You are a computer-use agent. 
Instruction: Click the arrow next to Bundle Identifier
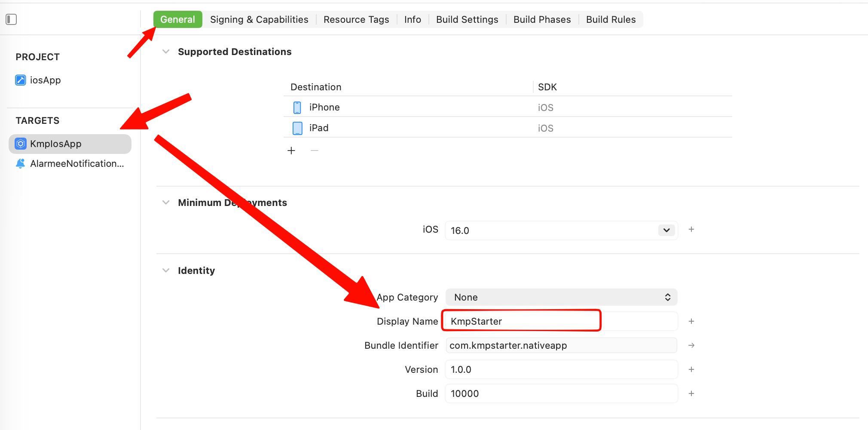pos(691,345)
